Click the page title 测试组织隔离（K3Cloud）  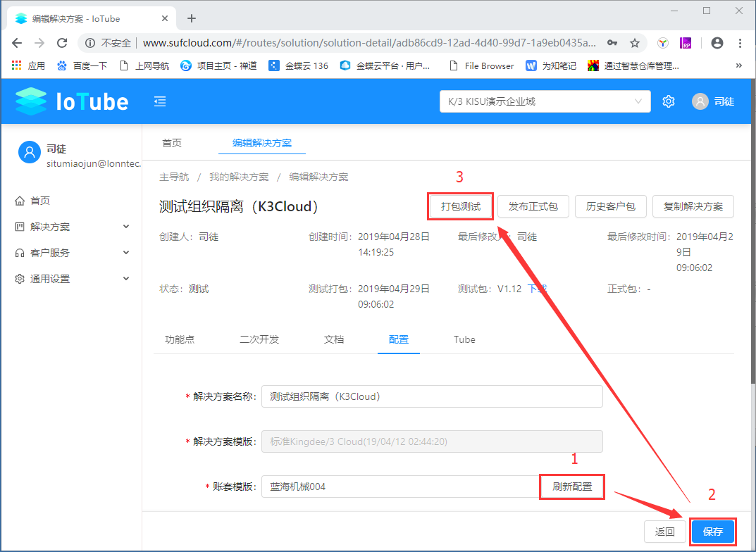239,206
